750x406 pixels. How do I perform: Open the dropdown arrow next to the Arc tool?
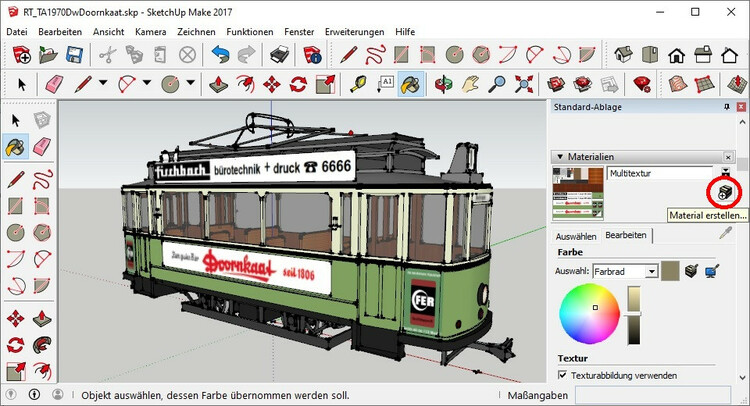coord(146,83)
